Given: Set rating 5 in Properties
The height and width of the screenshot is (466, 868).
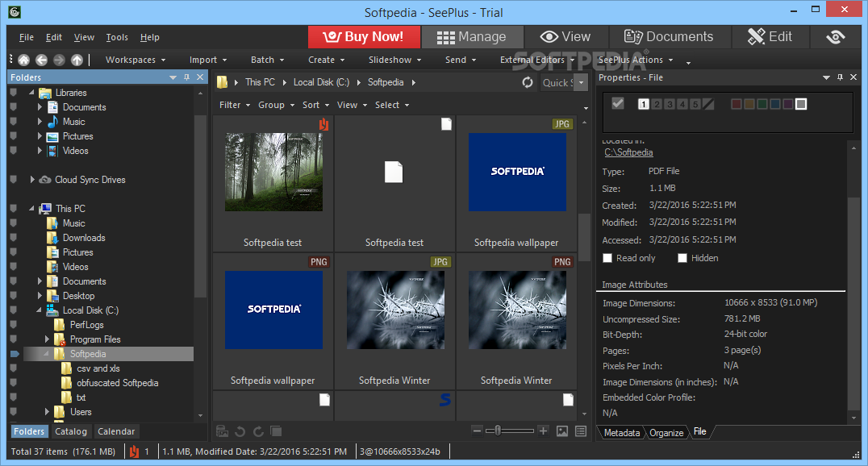Looking at the screenshot, I should point(695,104).
